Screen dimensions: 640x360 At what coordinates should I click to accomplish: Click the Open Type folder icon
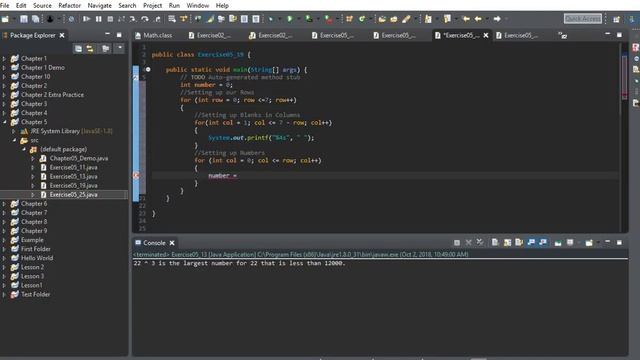coord(382,19)
